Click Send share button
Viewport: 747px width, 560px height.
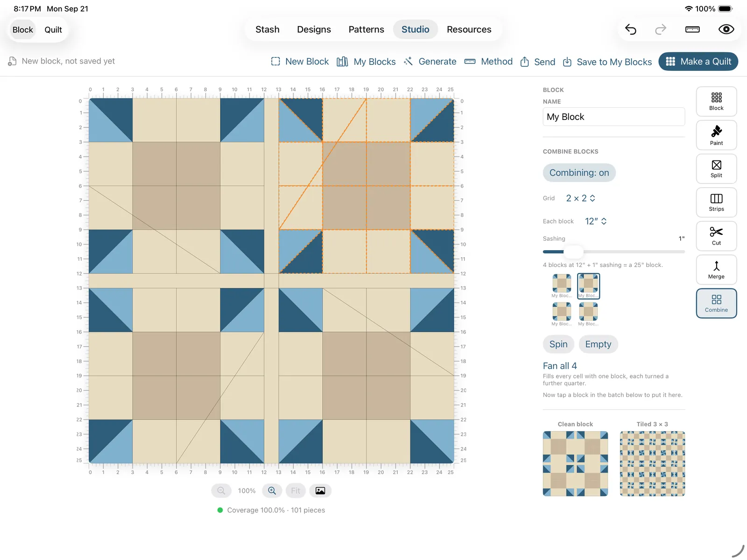click(x=538, y=62)
